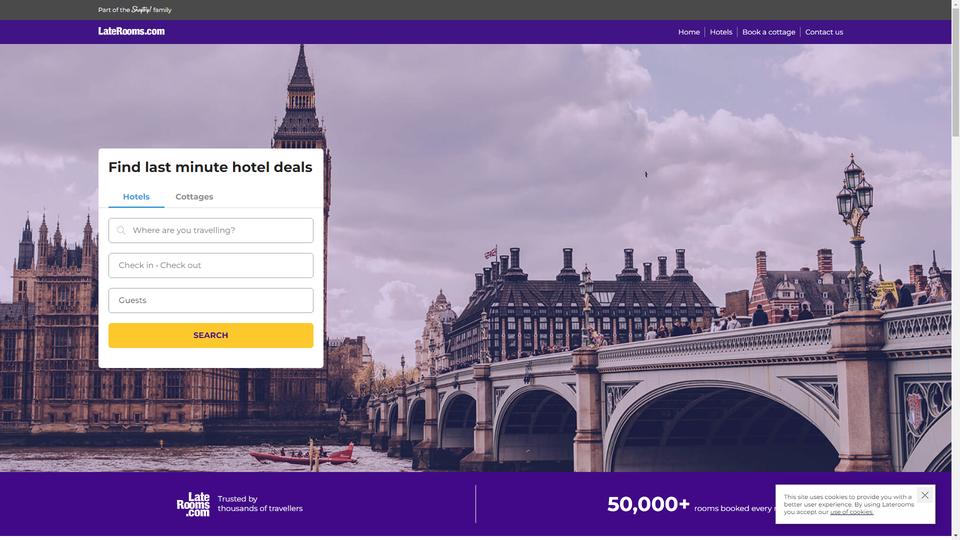The width and height of the screenshot is (960, 540).
Task: Click the yellow SEARCH button
Action: click(x=211, y=336)
